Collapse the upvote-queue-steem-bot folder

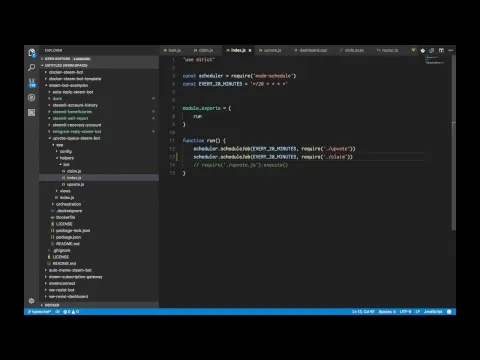pos(99,138)
